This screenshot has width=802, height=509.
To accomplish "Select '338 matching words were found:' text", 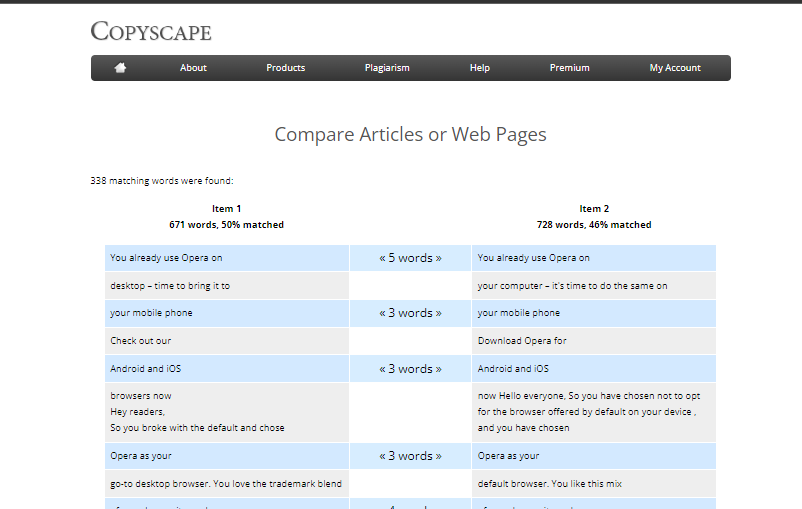I will pos(162,181).
